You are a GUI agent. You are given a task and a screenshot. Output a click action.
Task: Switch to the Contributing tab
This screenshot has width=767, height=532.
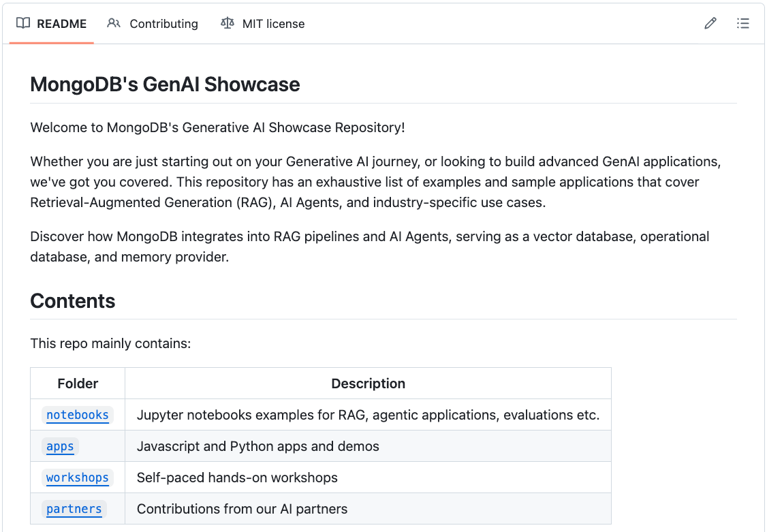coord(163,24)
